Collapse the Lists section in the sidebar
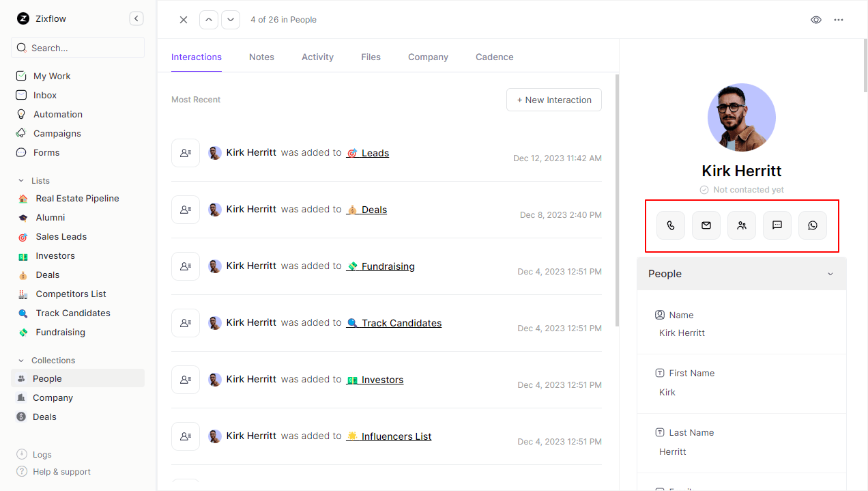The image size is (868, 491). pos(20,180)
